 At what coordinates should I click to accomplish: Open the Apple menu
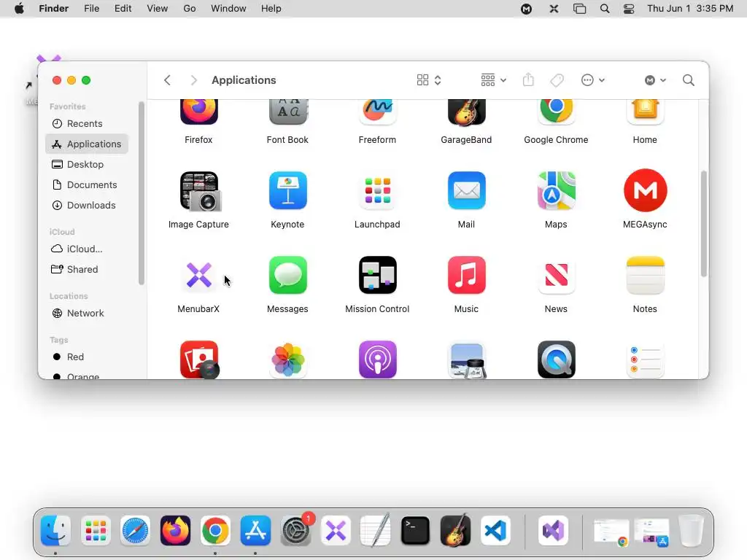coord(19,9)
